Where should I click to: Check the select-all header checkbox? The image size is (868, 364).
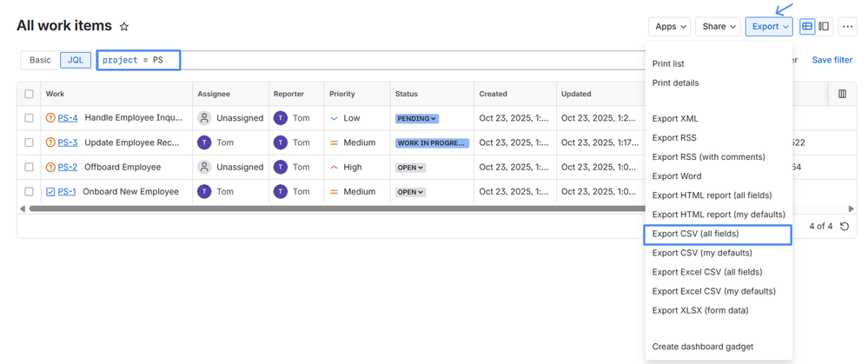coord(30,94)
